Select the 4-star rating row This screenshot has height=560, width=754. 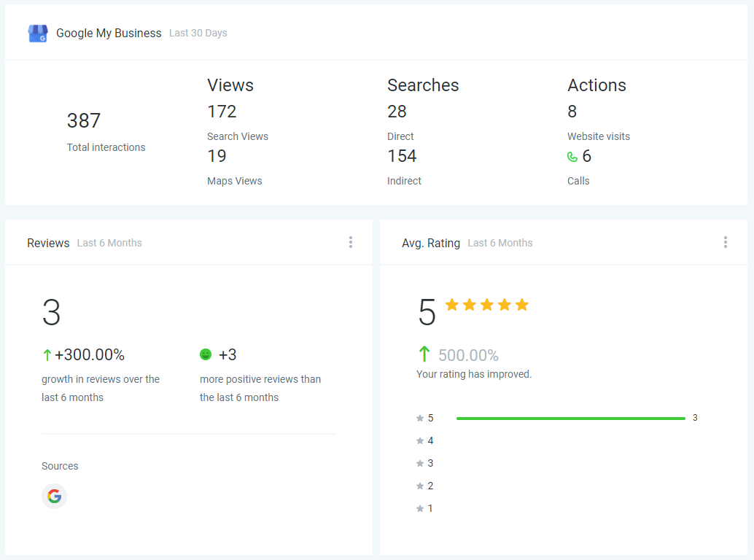425,441
